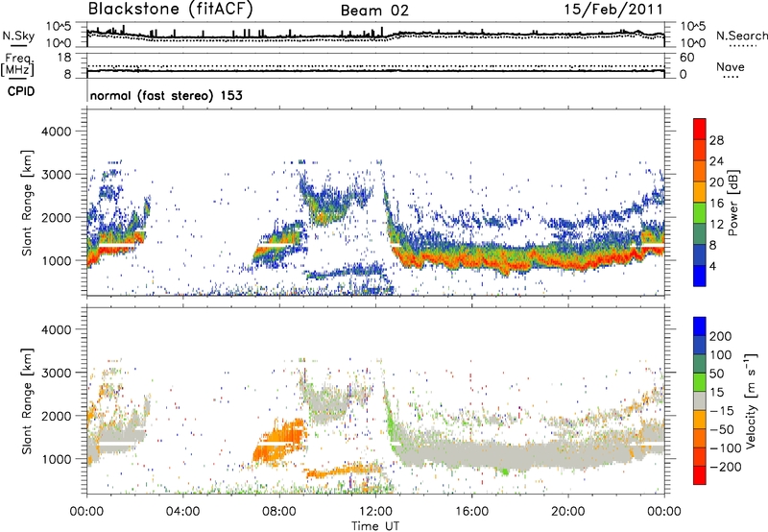Click the '12:00' time tick label
Screen dimensions: 768x532
375,512
